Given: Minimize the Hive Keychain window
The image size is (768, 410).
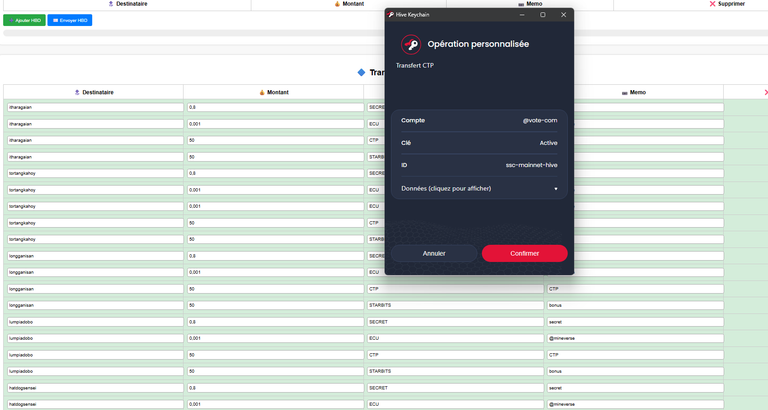Looking at the screenshot, I should point(522,15).
